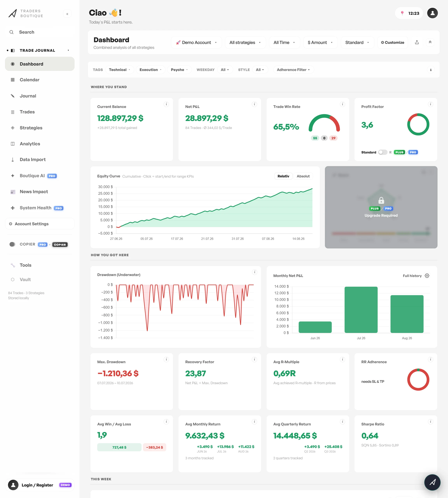This screenshot has width=448, height=498.
Task: Click info icon on Sharpe Ratio card
Action: coord(430,422)
